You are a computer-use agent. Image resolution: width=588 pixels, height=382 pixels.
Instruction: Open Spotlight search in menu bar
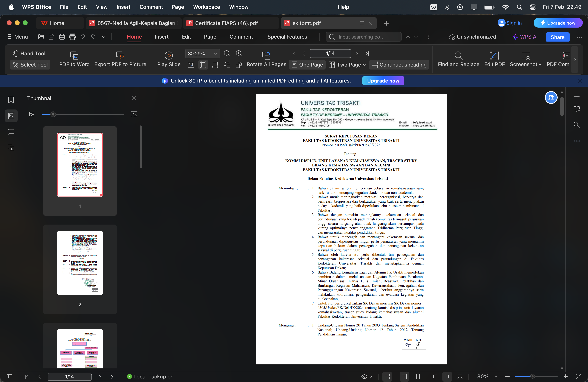pyautogui.click(x=519, y=7)
